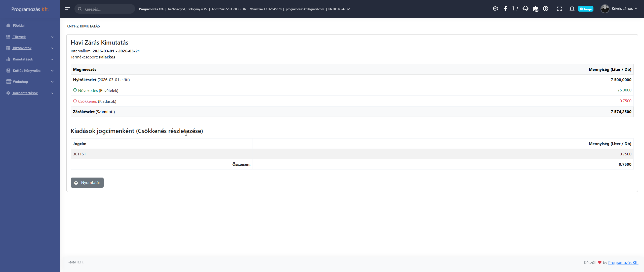Click into the Keresés search field
Image resolution: width=644 pixels, height=272 pixels.
tap(107, 9)
